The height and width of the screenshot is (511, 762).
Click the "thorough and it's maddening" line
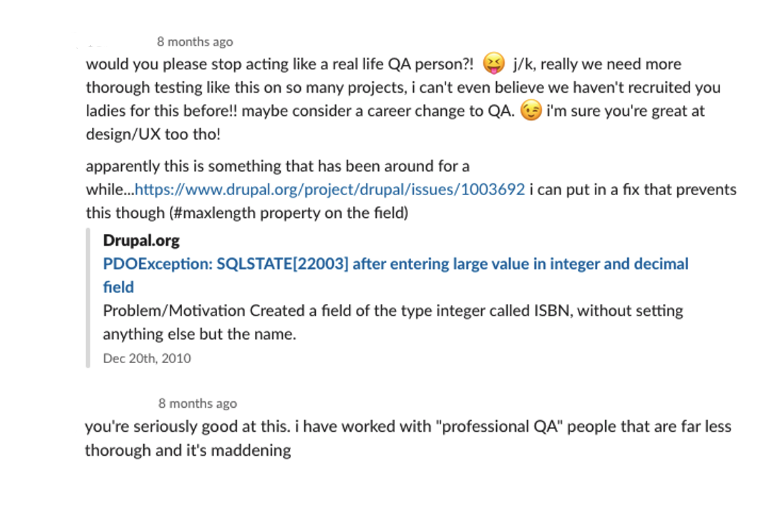(x=188, y=451)
